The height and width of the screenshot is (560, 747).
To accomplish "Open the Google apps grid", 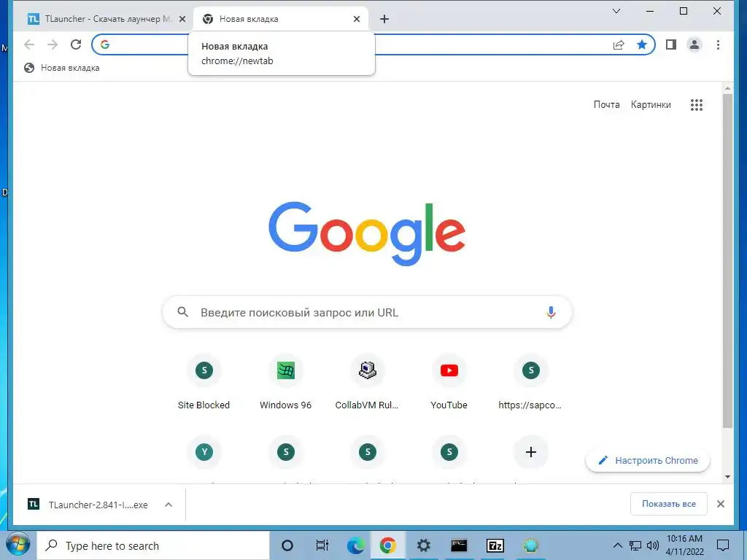I will point(697,105).
